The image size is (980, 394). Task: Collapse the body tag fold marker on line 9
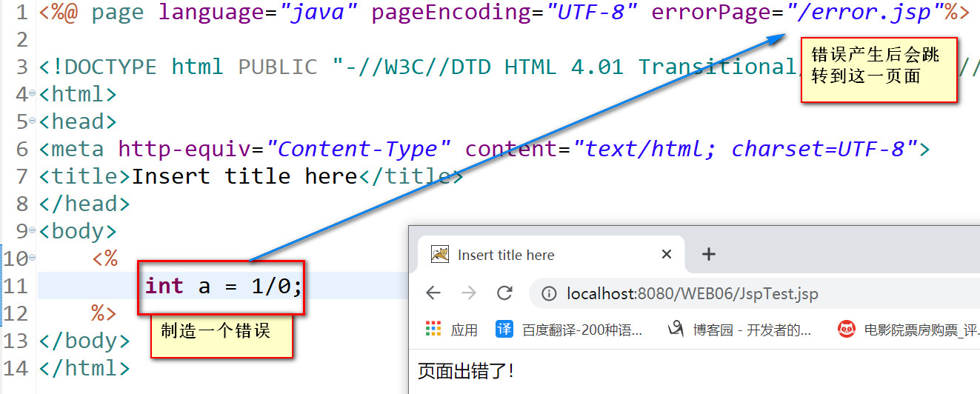point(32,232)
